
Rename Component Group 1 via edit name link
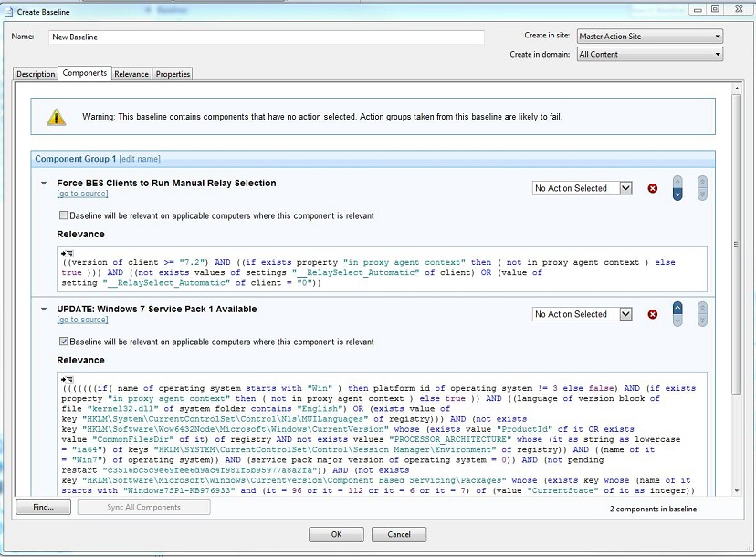[139, 158]
